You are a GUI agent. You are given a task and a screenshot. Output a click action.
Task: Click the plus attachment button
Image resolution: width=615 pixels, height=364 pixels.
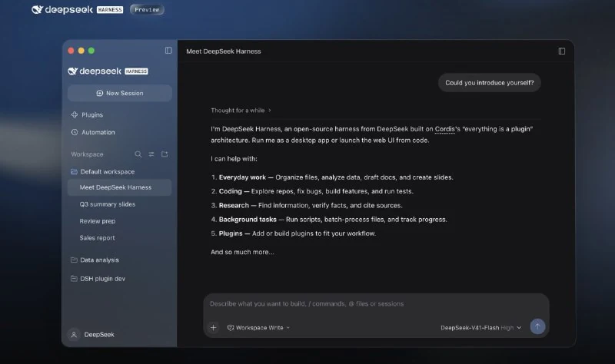[x=214, y=328]
